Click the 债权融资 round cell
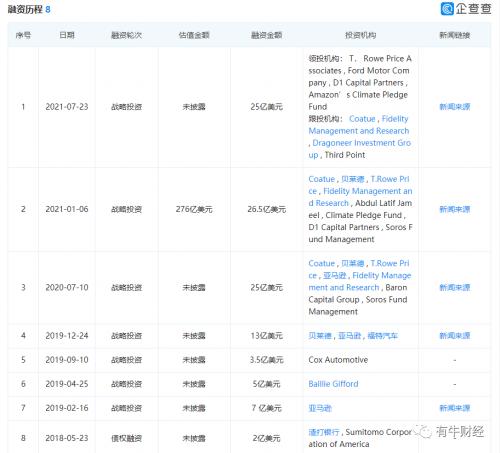 (x=126, y=438)
